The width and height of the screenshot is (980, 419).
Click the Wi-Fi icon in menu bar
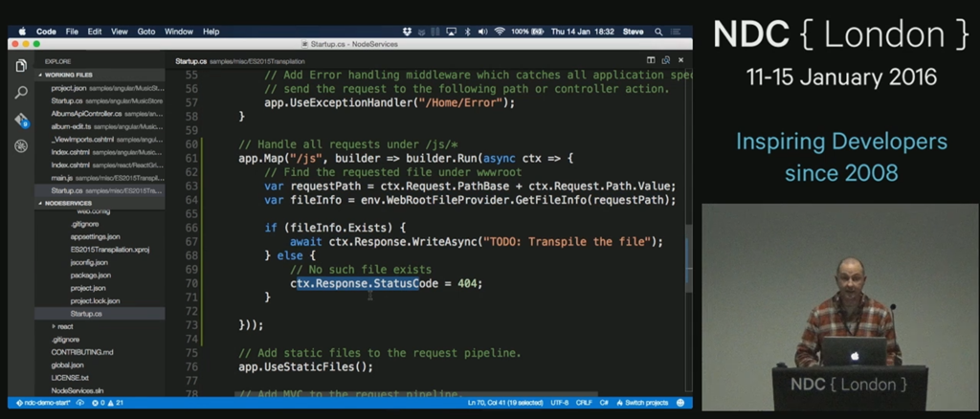(500, 32)
